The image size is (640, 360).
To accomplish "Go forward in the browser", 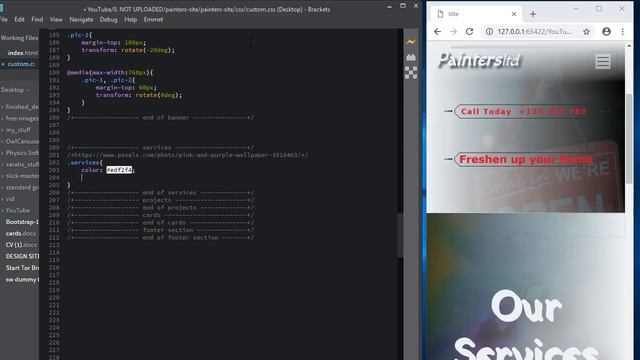I will pos(453,31).
